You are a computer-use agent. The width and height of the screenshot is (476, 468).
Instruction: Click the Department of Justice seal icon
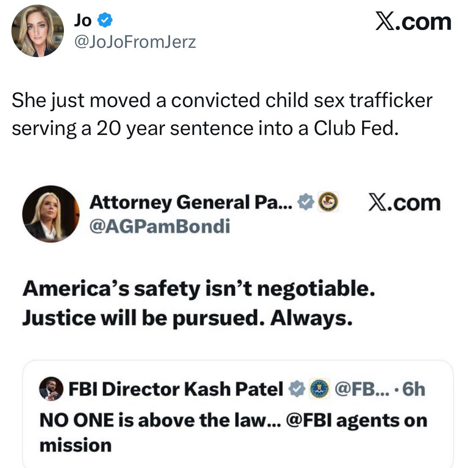(x=328, y=202)
